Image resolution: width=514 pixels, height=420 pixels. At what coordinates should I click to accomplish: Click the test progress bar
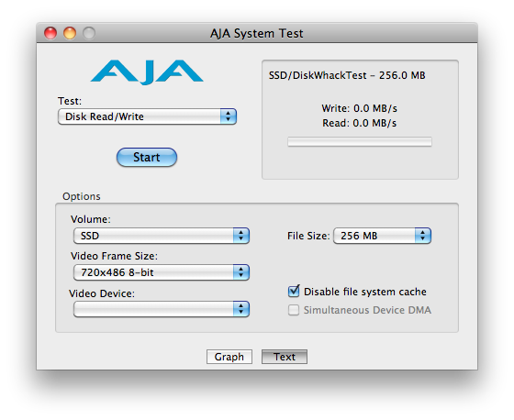[x=360, y=142]
